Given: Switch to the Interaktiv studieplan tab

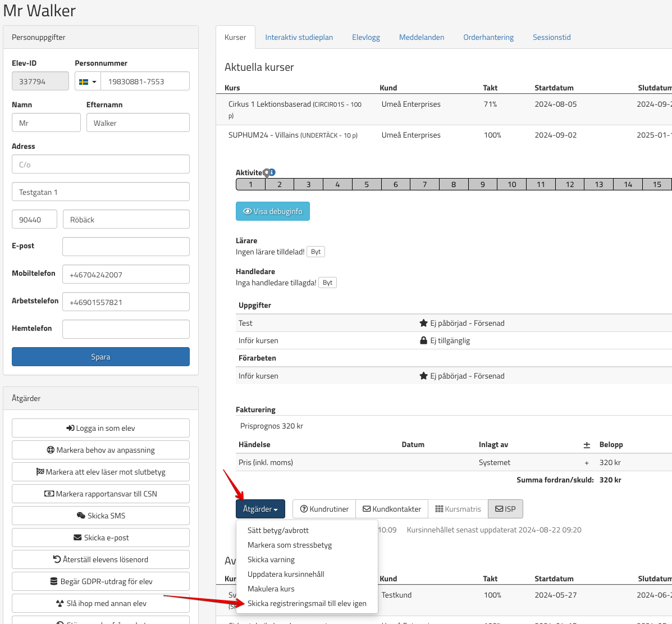Looking at the screenshot, I should click(x=299, y=37).
